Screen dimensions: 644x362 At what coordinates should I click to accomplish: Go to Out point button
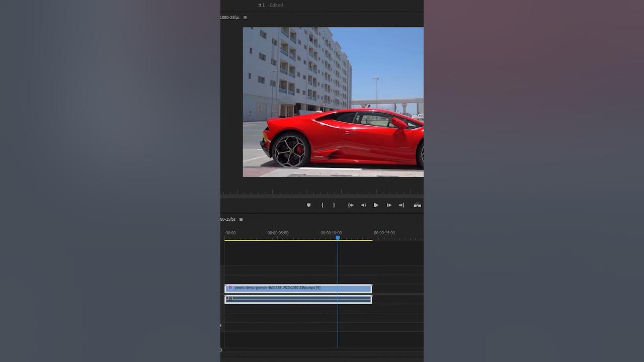click(x=401, y=205)
